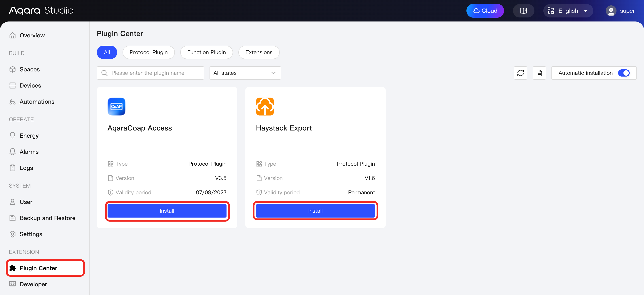
Task: Click the AqaraCoap Access CoAP icon
Action: pos(117,106)
